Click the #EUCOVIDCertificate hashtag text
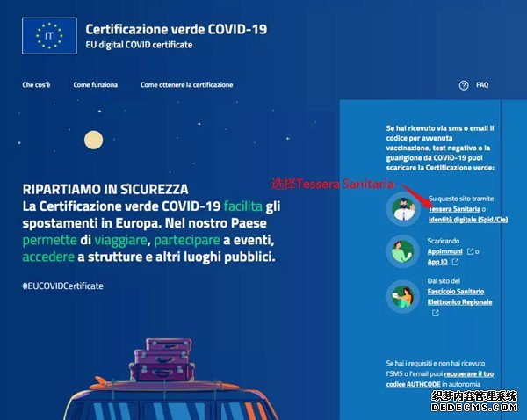This screenshot has height=420, width=527. [x=62, y=286]
